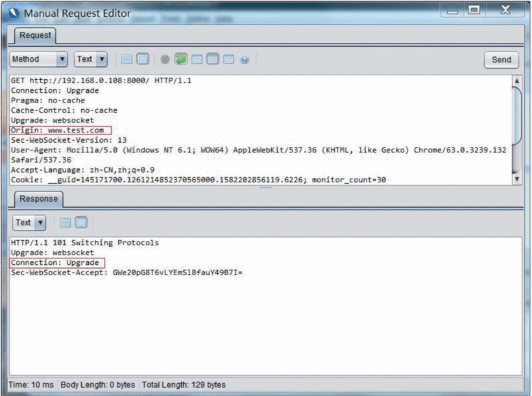532x396 pixels.
Task: Switch to the Response tab
Action: pos(37,199)
